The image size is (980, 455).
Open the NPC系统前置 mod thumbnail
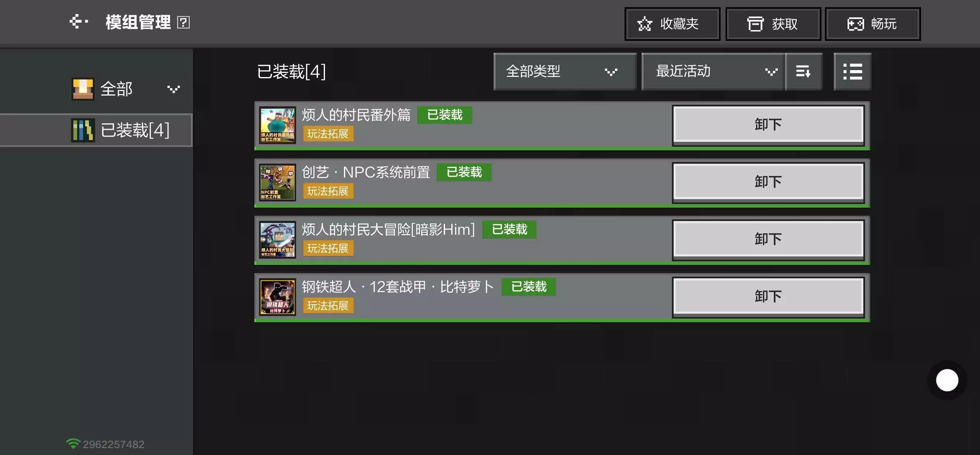278,183
